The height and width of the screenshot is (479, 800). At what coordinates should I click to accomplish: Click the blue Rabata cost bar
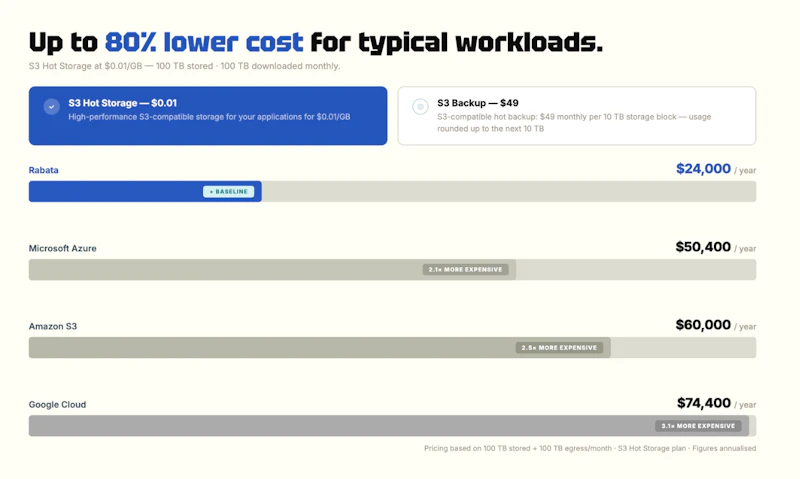click(x=145, y=192)
